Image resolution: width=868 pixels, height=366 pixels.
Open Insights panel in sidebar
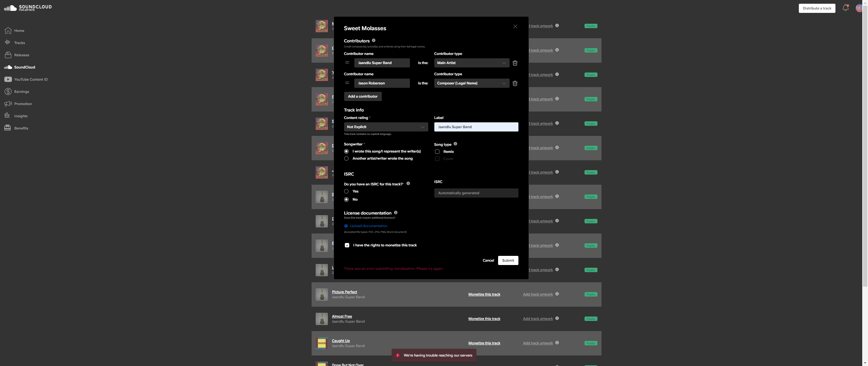pos(20,116)
